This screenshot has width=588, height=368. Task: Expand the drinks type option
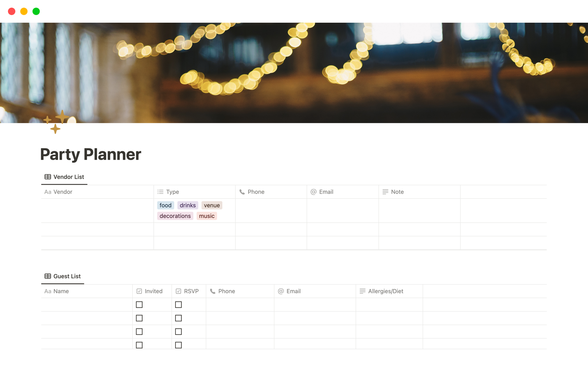tap(187, 205)
